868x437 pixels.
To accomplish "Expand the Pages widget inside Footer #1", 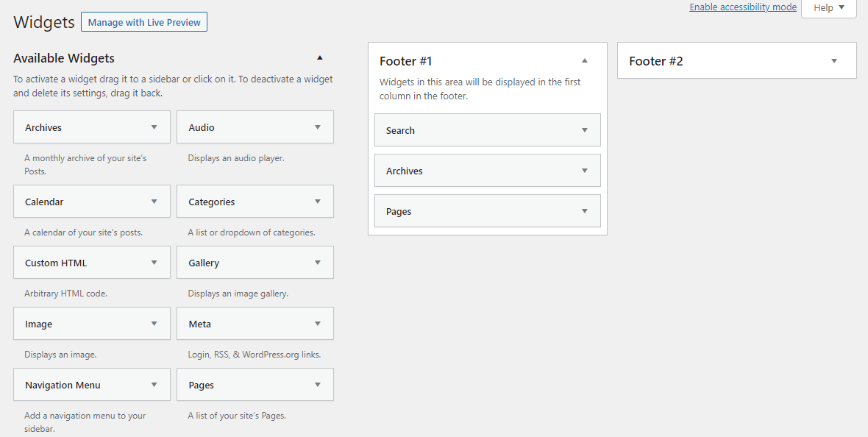I will coord(585,210).
